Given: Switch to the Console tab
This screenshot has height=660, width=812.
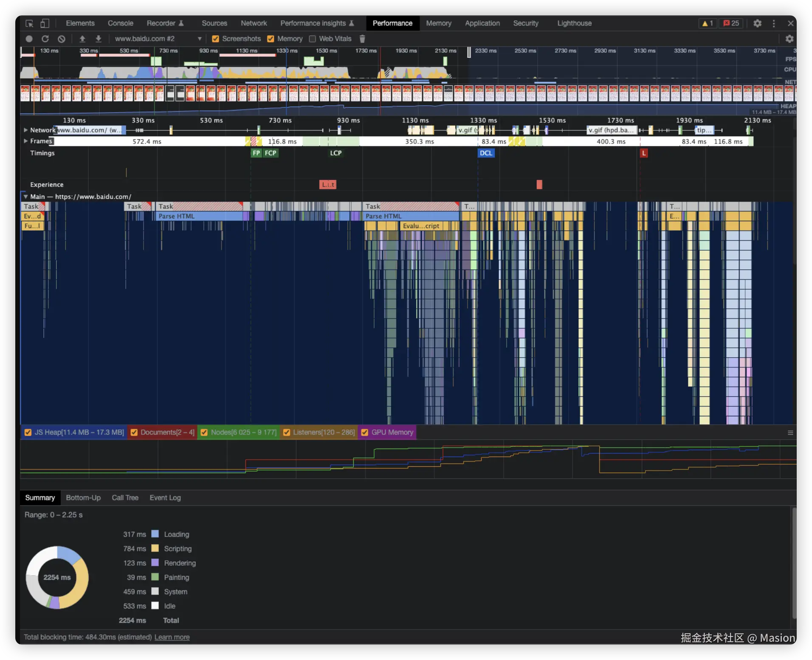Looking at the screenshot, I should 121,23.
